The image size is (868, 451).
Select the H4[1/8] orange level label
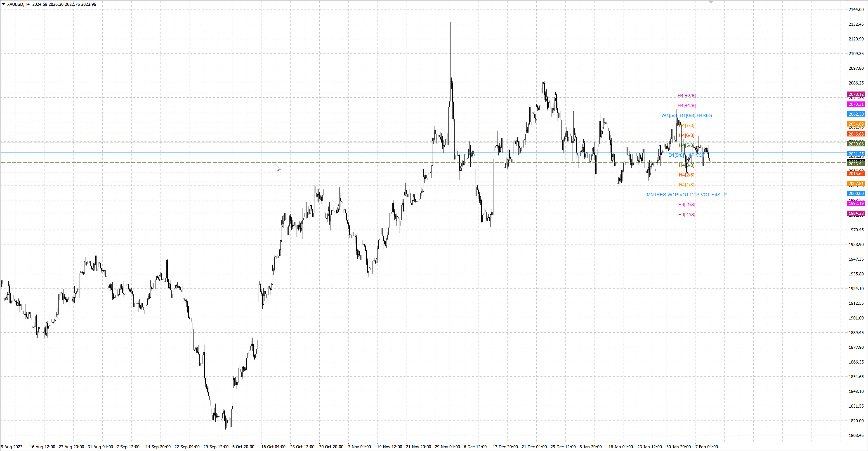[686, 185]
